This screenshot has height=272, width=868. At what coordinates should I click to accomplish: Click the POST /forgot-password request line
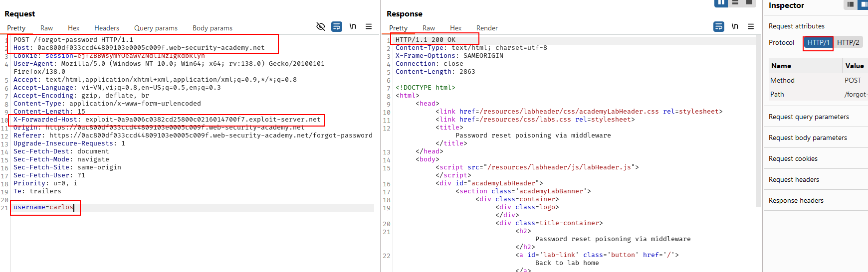[x=73, y=40]
